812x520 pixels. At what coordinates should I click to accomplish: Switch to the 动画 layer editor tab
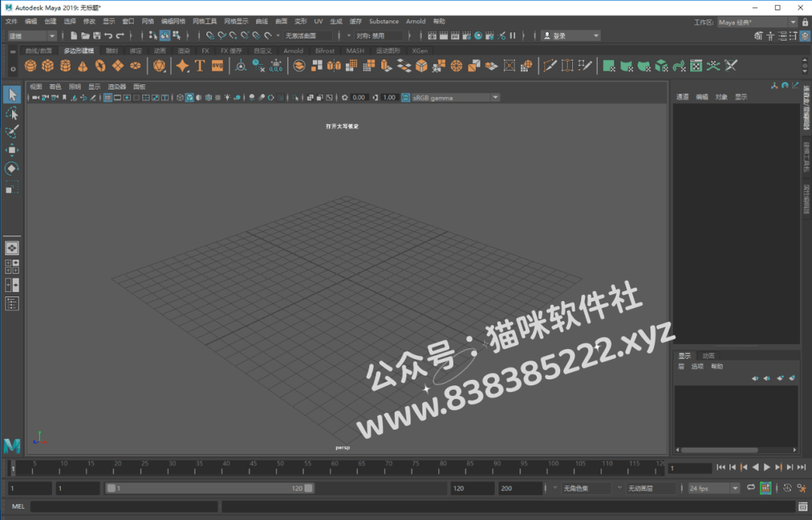click(708, 356)
